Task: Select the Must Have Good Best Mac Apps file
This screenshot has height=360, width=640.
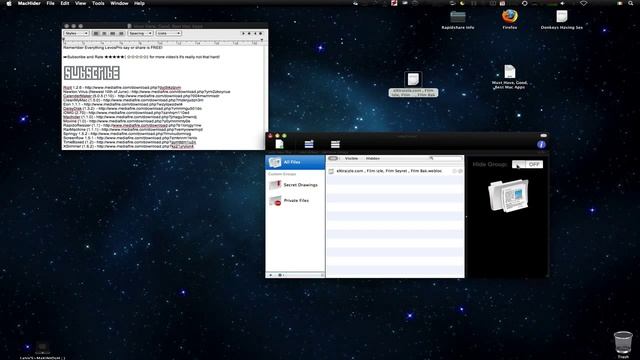Action: click(509, 77)
